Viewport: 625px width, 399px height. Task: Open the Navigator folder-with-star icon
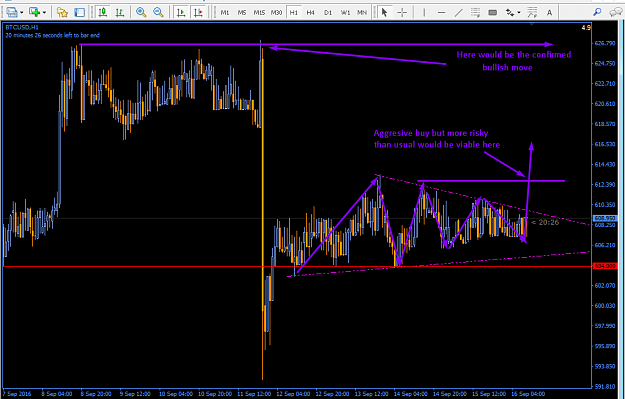pos(62,12)
